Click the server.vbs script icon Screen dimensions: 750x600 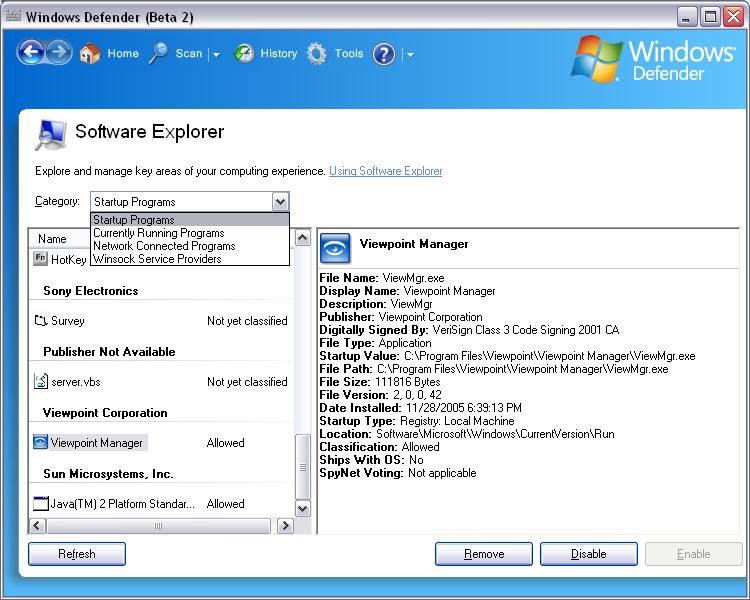(x=41, y=381)
